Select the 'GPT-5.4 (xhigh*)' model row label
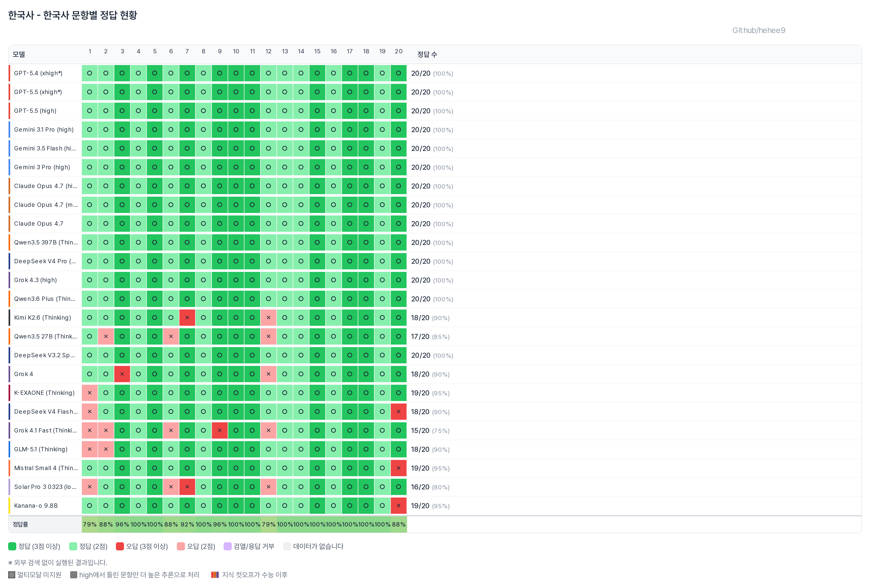Viewport: 870px width, 588px height. [38, 73]
